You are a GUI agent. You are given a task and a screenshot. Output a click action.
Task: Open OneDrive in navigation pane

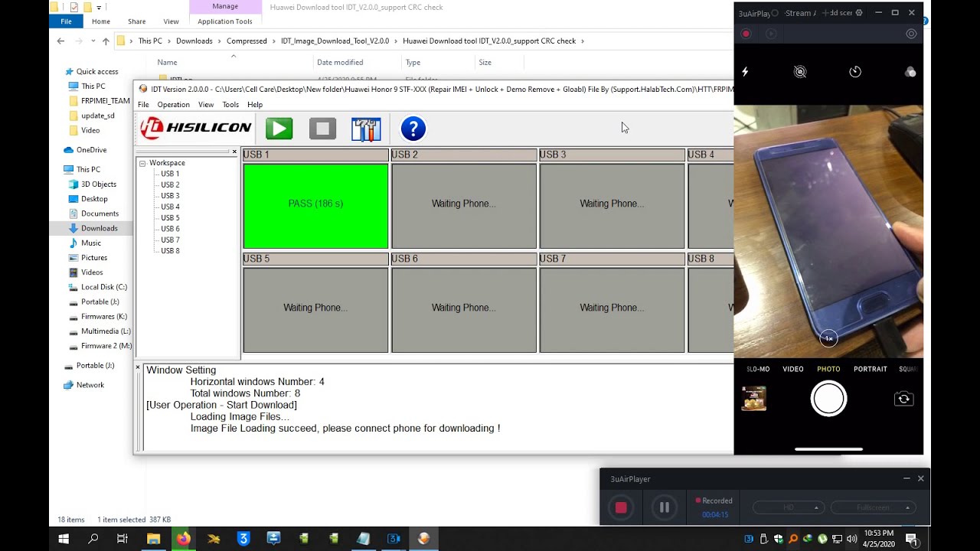(x=91, y=150)
